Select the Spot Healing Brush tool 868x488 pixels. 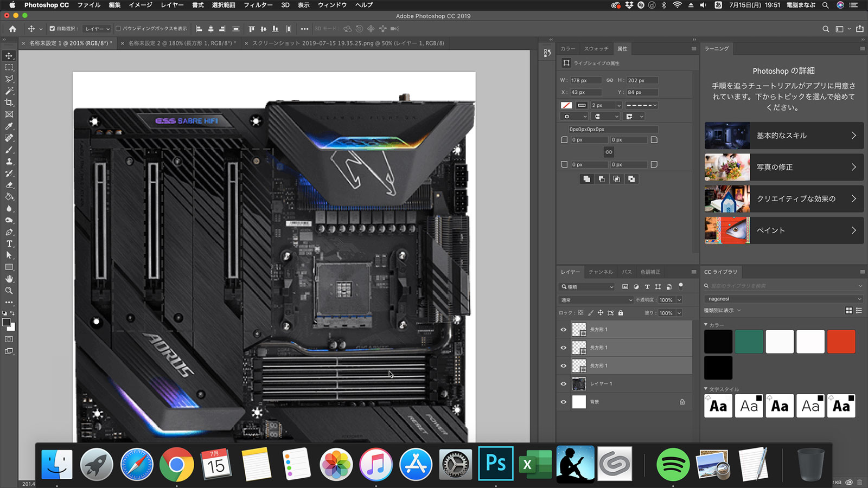9,138
